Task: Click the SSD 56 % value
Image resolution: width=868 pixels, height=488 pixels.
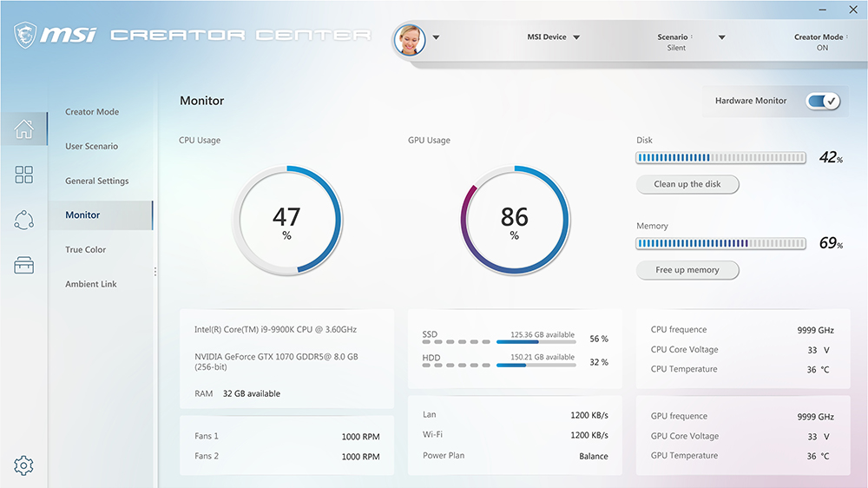Action: coord(599,339)
